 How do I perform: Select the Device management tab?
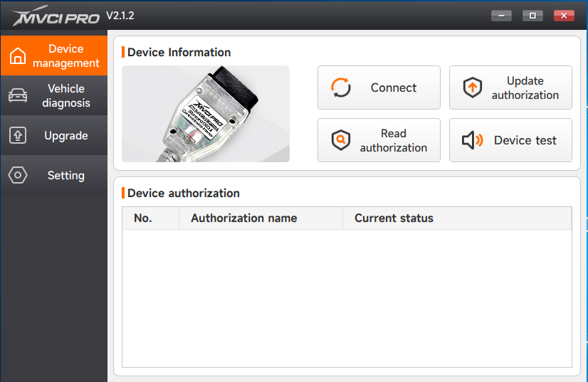coord(54,56)
